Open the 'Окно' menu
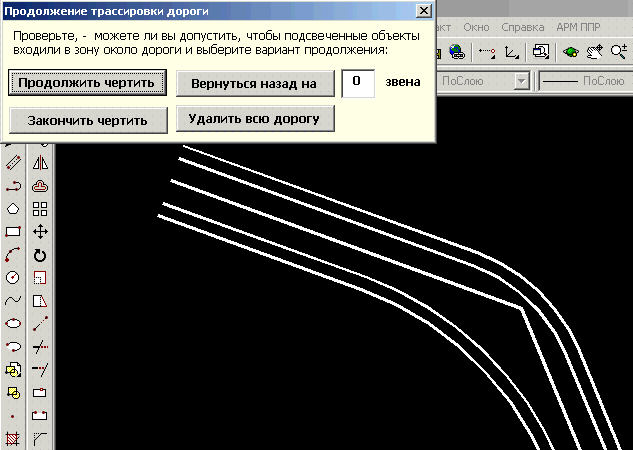Viewport: 633px width, 450px height. tap(476, 27)
